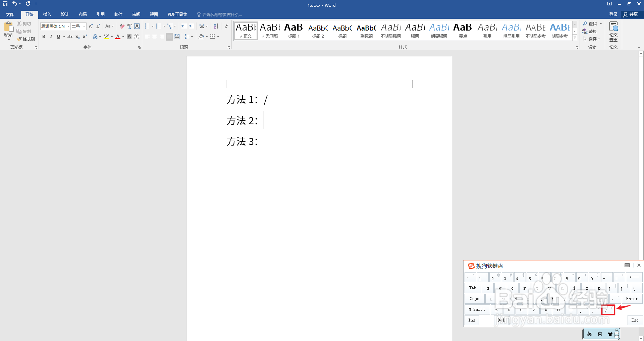This screenshot has height=341, width=644.
Task: Click the slash key on Sogou keyboard
Action: [x=608, y=310]
